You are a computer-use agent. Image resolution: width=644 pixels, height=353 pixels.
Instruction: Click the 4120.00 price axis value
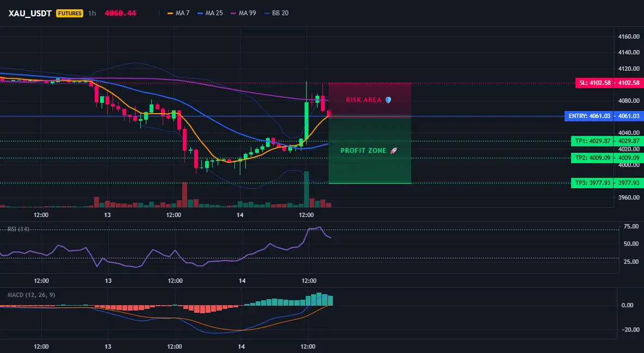coord(629,69)
